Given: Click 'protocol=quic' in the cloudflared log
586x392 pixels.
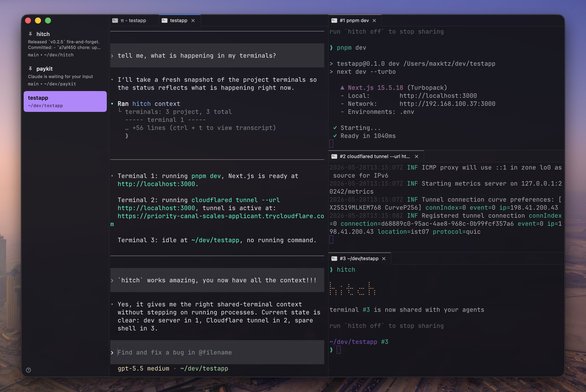Looking at the screenshot, I should pos(457,232).
